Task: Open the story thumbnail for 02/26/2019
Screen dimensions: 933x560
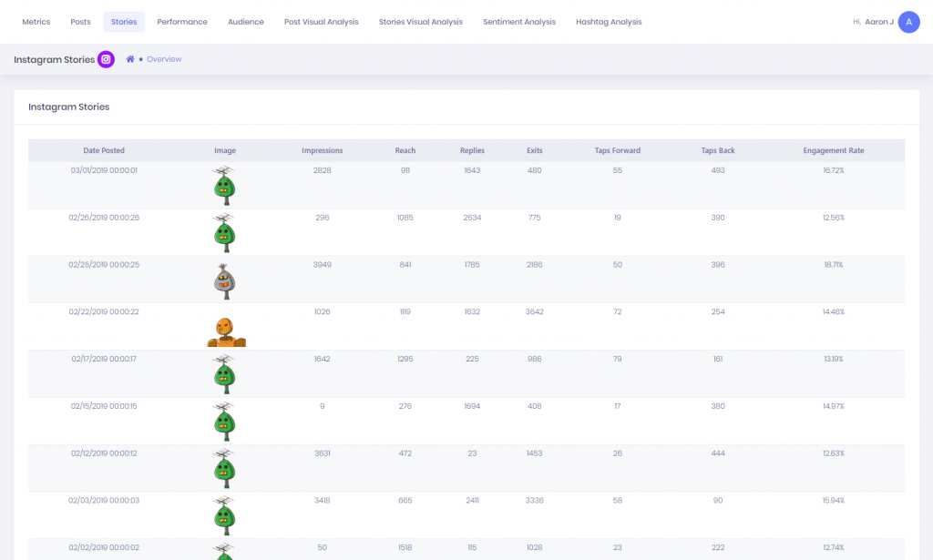Action: point(224,232)
